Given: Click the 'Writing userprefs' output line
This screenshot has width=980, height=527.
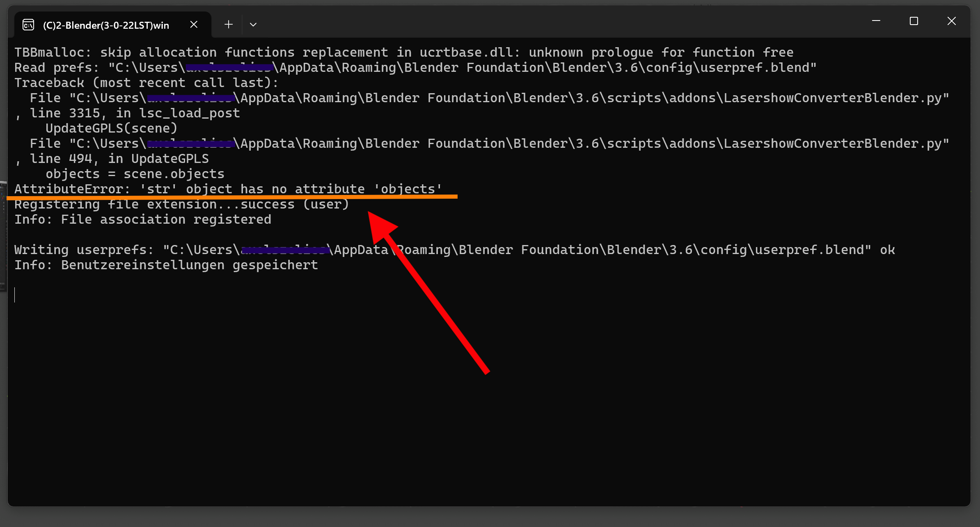Looking at the screenshot, I should (454, 250).
